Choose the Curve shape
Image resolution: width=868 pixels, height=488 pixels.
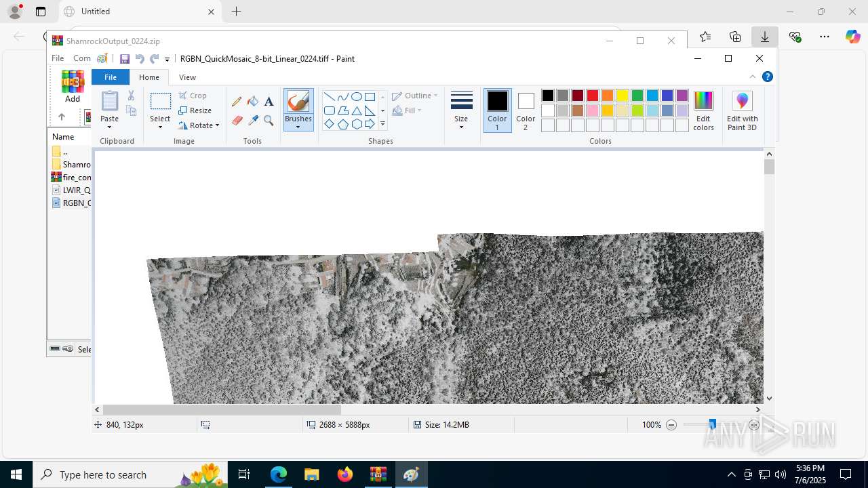click(342, 96)
